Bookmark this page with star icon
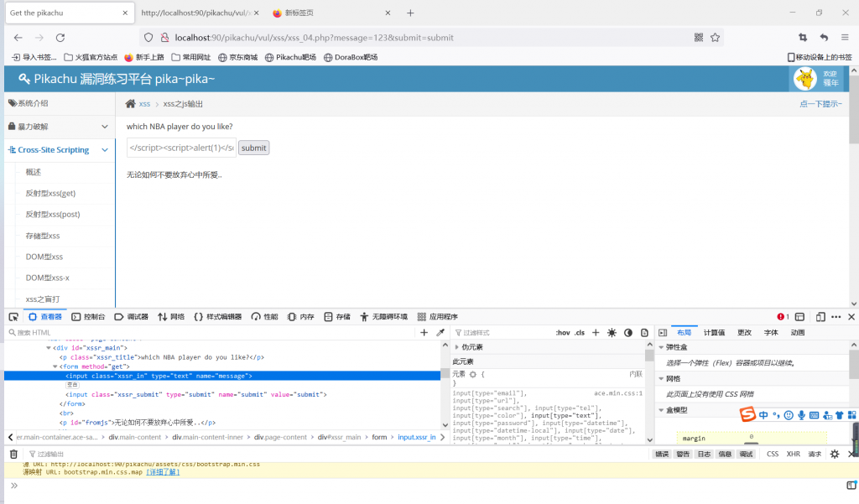This screenshot has height=504, width=859. click(x=716, y=38)
